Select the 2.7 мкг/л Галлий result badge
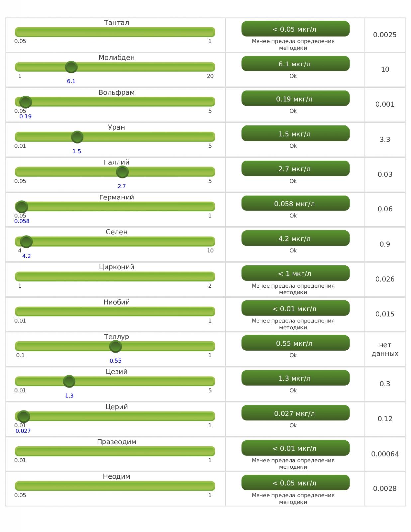 295,169
